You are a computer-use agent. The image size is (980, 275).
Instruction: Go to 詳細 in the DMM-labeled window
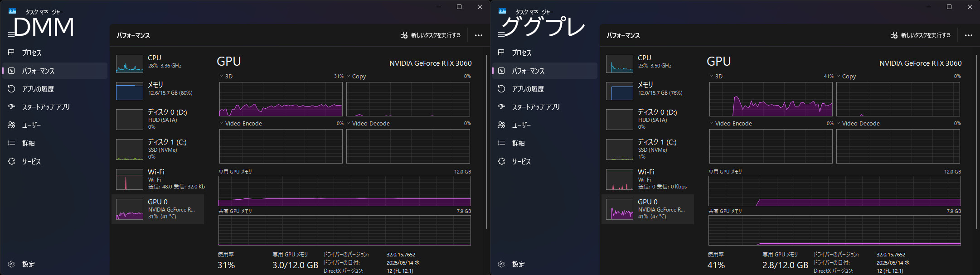click(x=28, y=144)
